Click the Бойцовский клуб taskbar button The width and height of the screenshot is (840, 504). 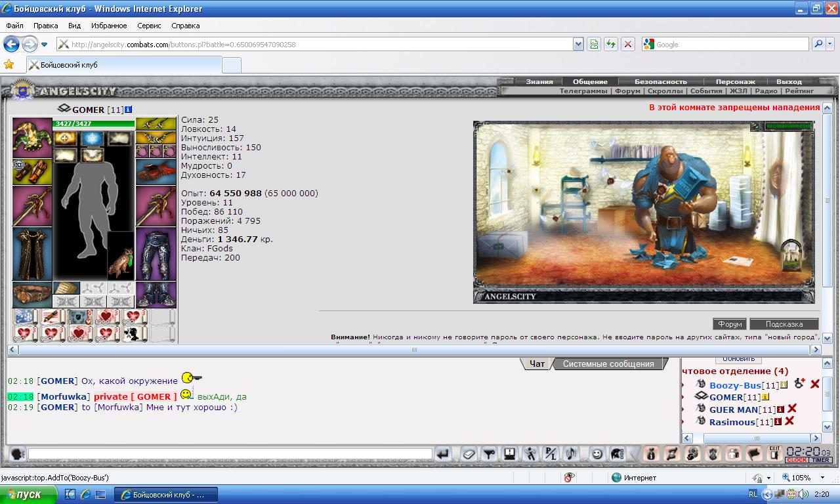165,494
